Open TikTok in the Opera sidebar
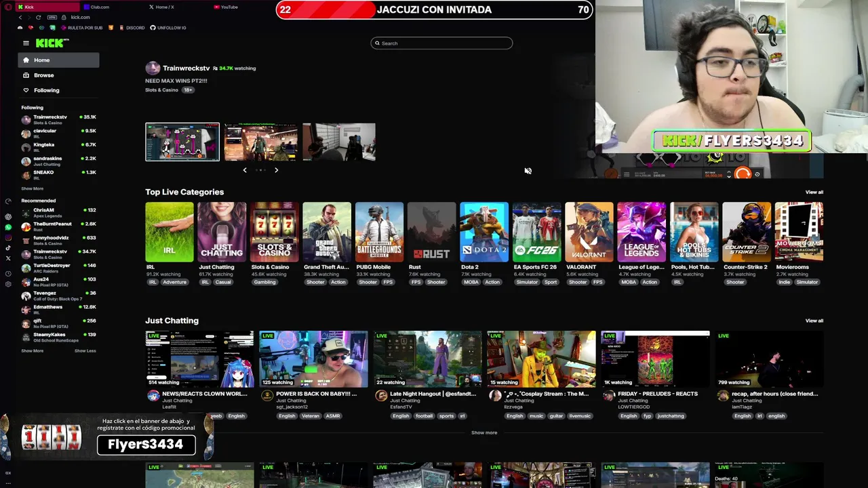The width and height of the screenshot is (868, 488). pos(8,248)
